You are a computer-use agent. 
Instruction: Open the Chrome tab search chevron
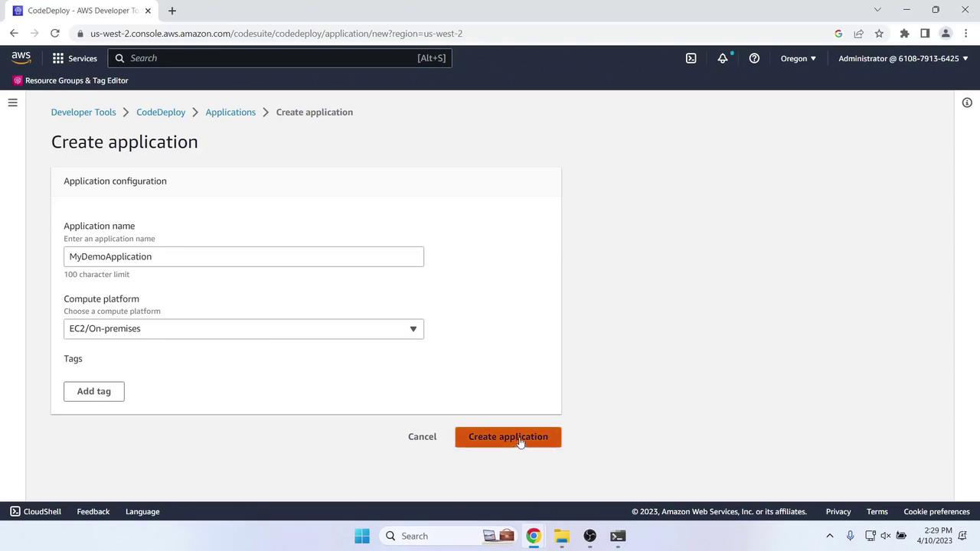point(877,10)
